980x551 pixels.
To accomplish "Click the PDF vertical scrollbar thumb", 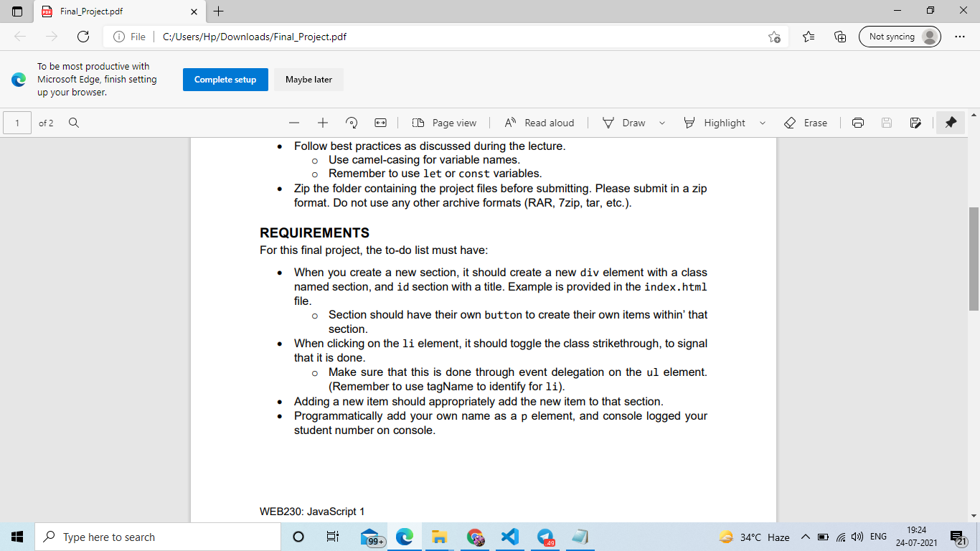I will (x=974, y=258).
